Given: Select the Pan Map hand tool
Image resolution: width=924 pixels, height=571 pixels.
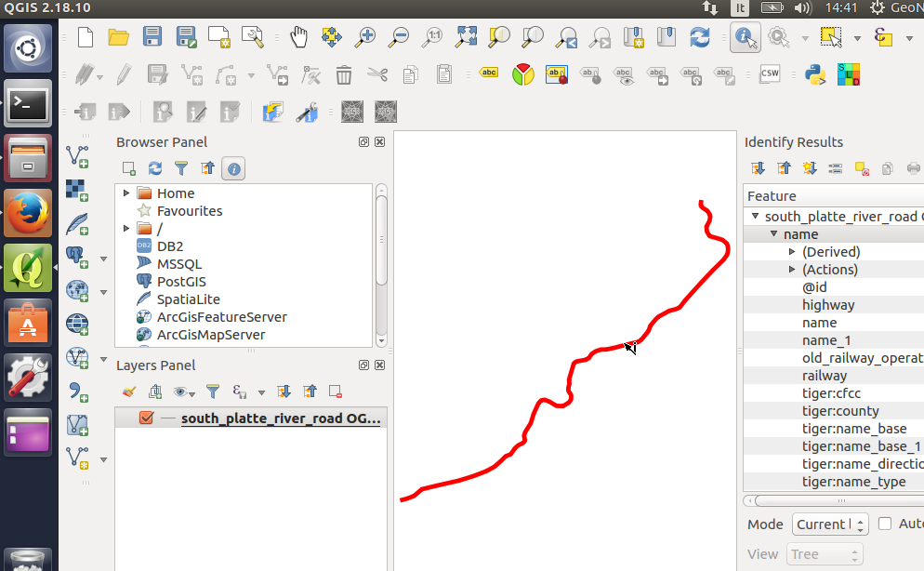Looking at the screenshot, I should pyautogui.click(x=298, y=37).
